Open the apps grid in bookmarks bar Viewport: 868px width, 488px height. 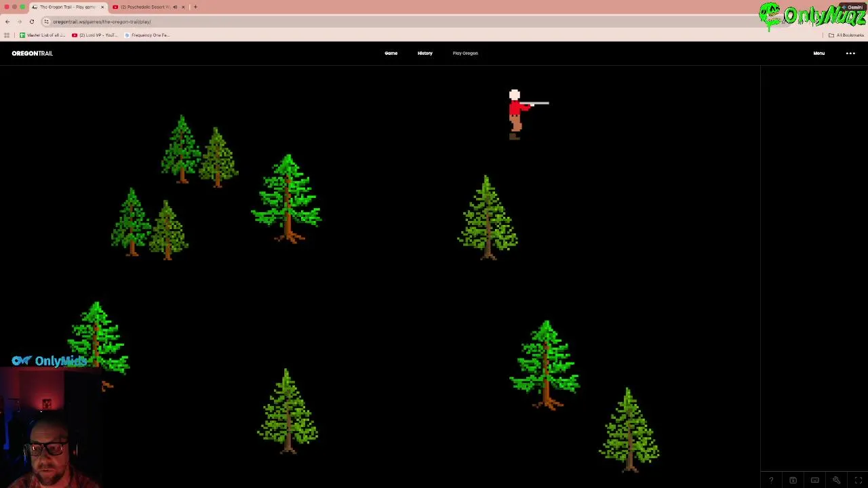[x=7, y=35]
